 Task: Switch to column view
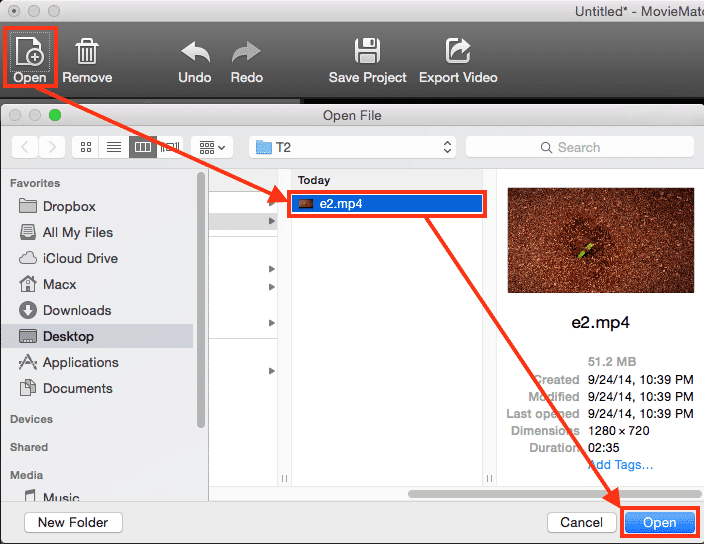pyautogui.click(x=143, y=147)
